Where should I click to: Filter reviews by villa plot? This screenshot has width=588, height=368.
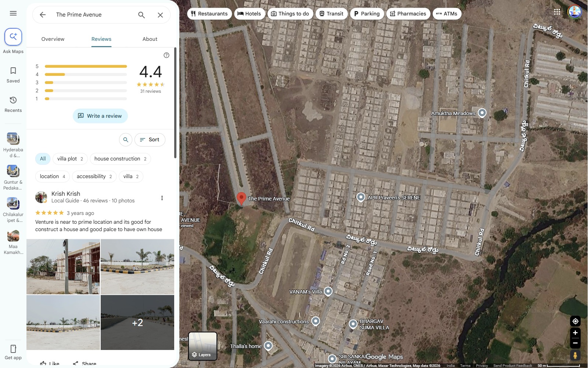pos(70,159)
